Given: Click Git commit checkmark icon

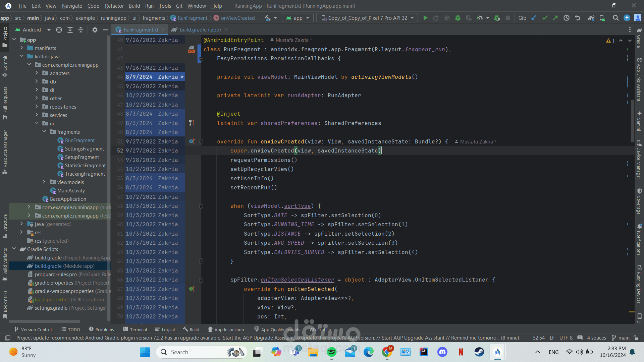Looking at the screenshot, I should tap(545, 18).
